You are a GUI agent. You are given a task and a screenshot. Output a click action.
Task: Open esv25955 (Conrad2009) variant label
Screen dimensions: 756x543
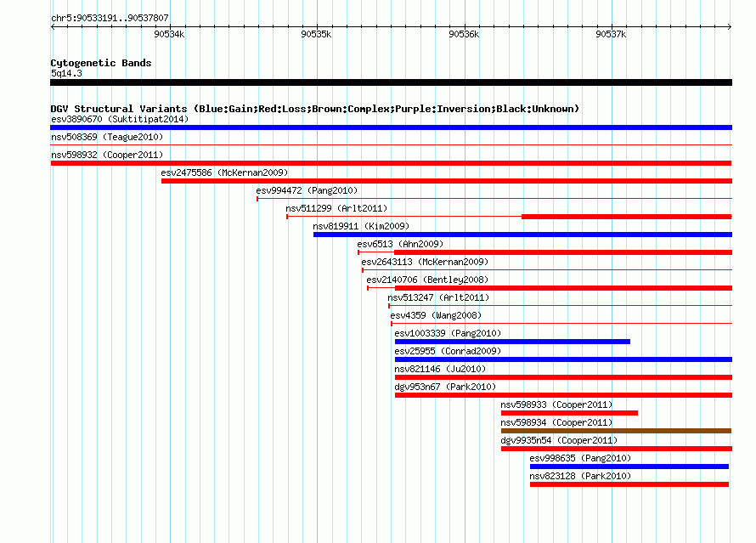(x=448, y=351)
